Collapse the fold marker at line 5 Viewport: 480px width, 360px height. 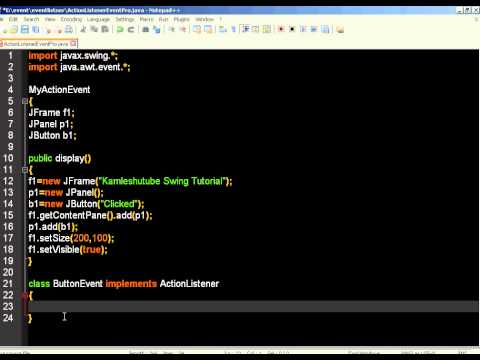pos(24,101)
